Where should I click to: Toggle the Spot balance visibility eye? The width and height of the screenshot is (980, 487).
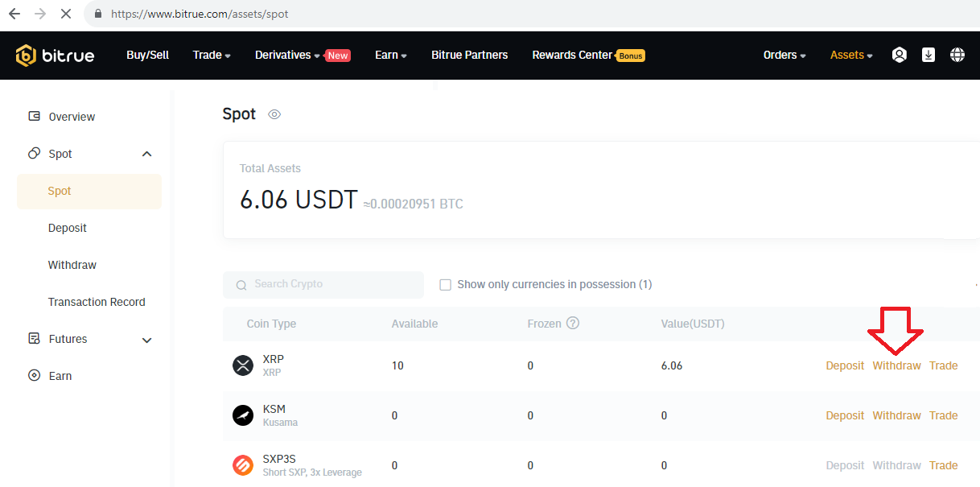[274, 114]
